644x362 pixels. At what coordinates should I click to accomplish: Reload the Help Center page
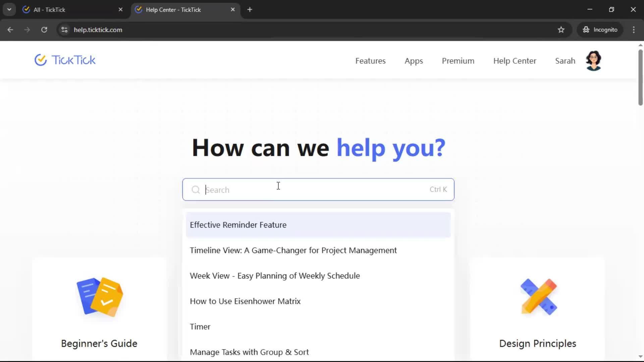pyautogui.click(x=44, y=30)
